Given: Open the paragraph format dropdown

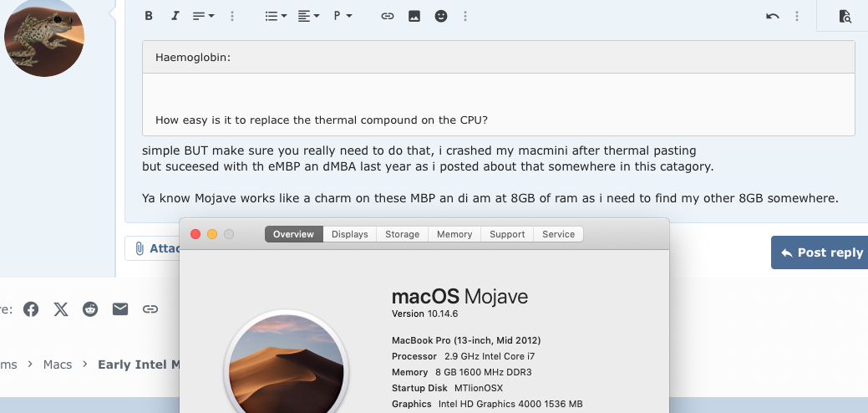Looking at the screenshot, I should 343,16.
